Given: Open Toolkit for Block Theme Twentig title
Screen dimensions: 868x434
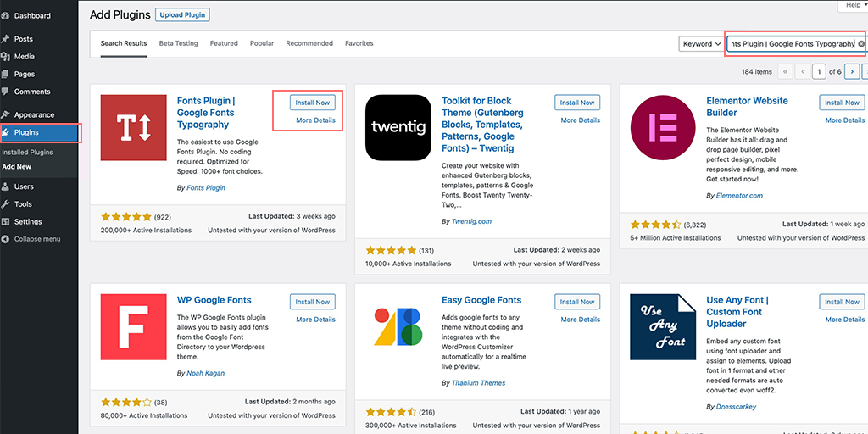Looking at the screenshot, I should [x=483, y=124].
